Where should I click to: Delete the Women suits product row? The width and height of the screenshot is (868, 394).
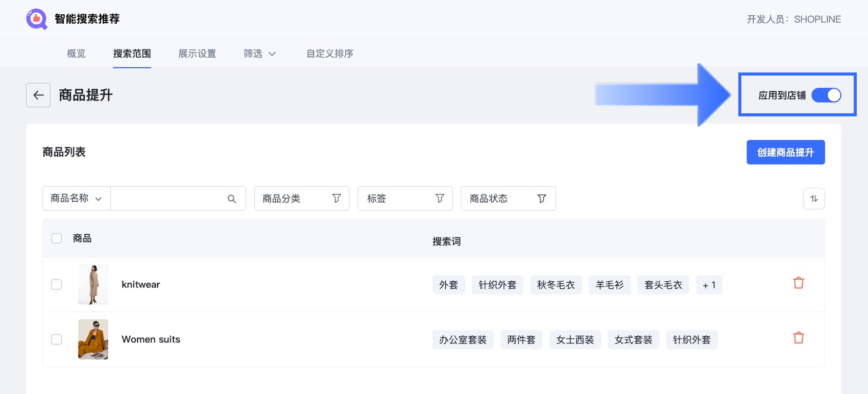coord(799,338)
